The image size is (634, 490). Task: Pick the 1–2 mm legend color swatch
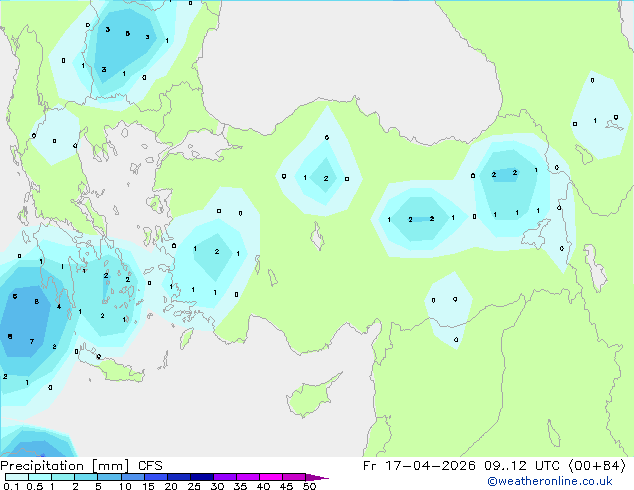[63, 477]
